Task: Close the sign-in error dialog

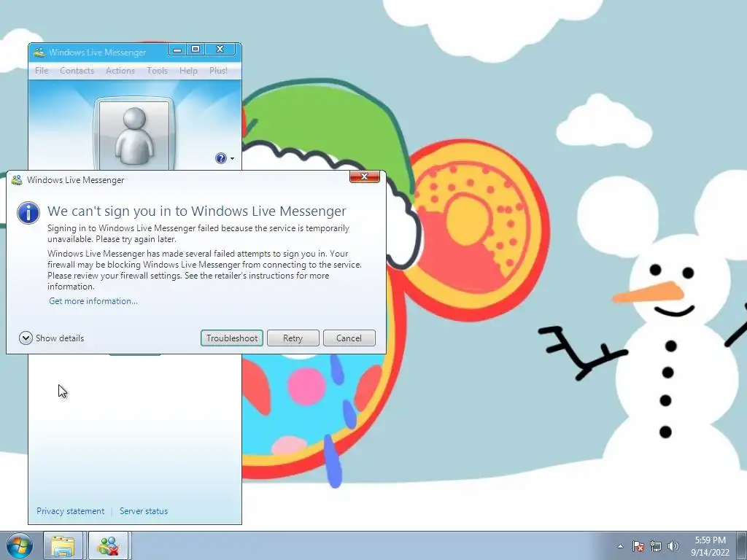Action: click(x=365, y=176)
